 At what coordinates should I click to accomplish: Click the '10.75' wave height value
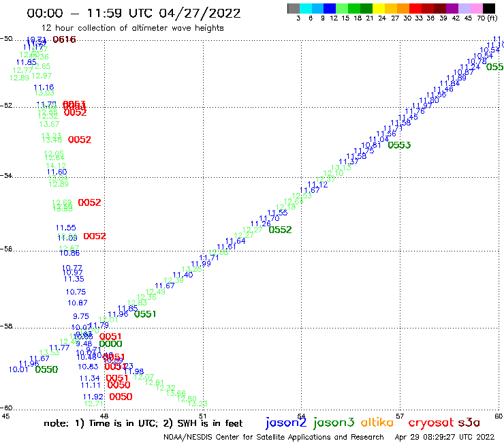pos(76,292)
